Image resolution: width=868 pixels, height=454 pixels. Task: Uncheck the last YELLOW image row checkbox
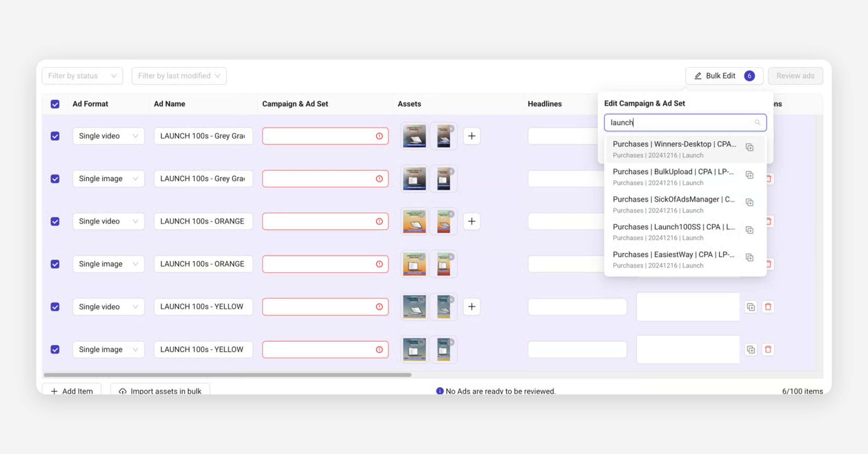(x=55, y=349)
